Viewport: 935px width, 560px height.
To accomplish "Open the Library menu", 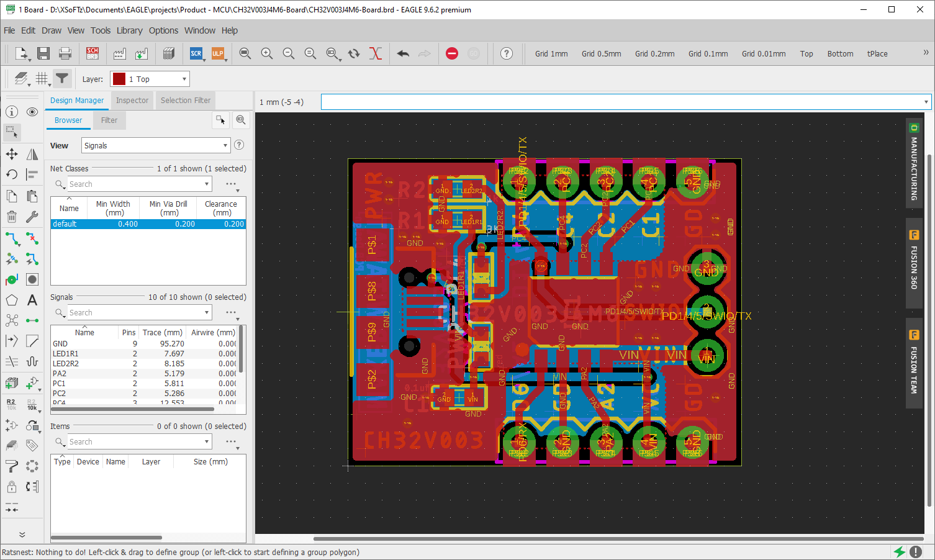I will [129, 30].
